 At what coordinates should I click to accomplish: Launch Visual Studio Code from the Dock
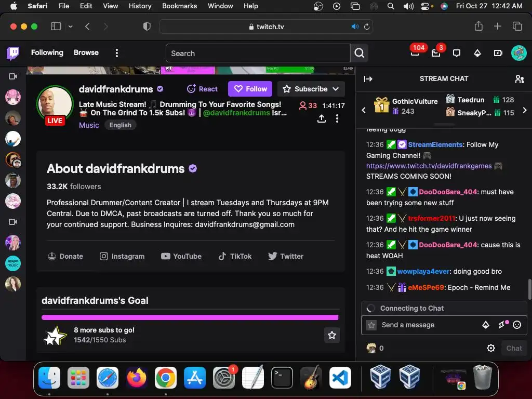point(340,378)
